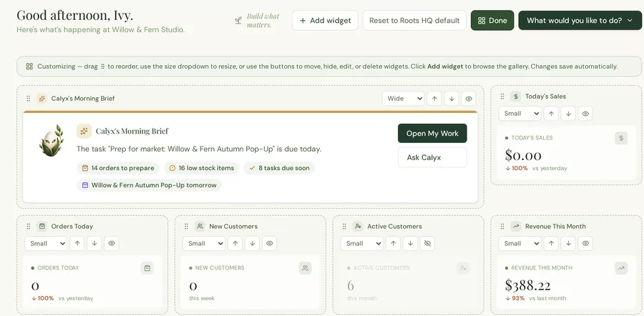The image size is (644, 316).
Task: Click the Add widget button
Action: click(x=326, y=21)
